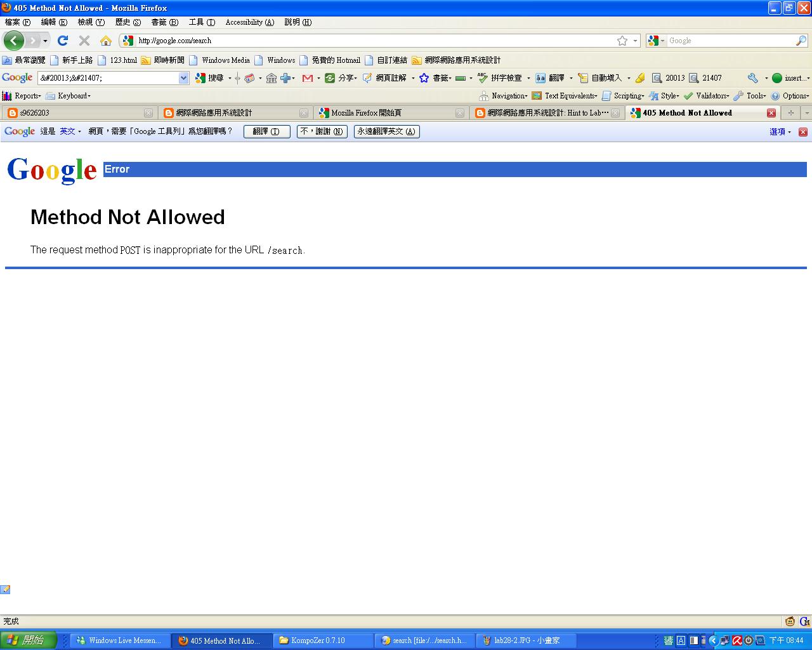Reload the page with the blue Reload icon

(x=62, y=41)
